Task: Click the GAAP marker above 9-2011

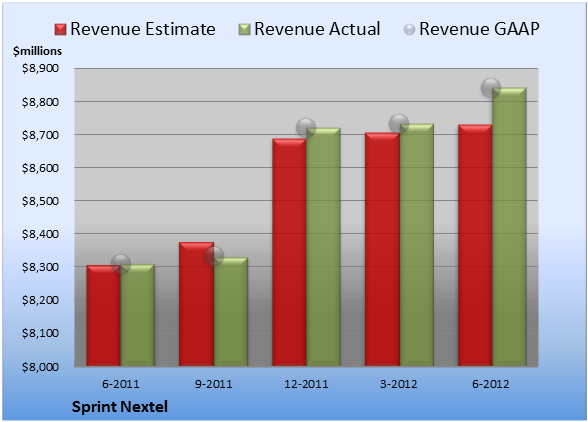Action: [x=214, y=256]
